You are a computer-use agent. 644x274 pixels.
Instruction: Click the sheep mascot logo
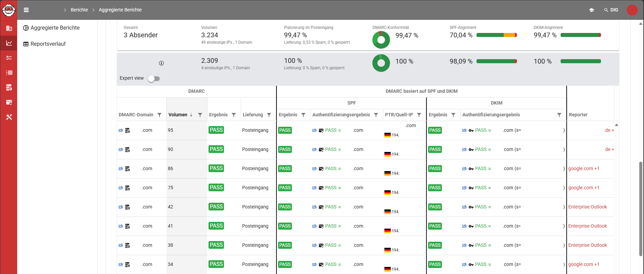pyautogui.click(x=8, y=10)
